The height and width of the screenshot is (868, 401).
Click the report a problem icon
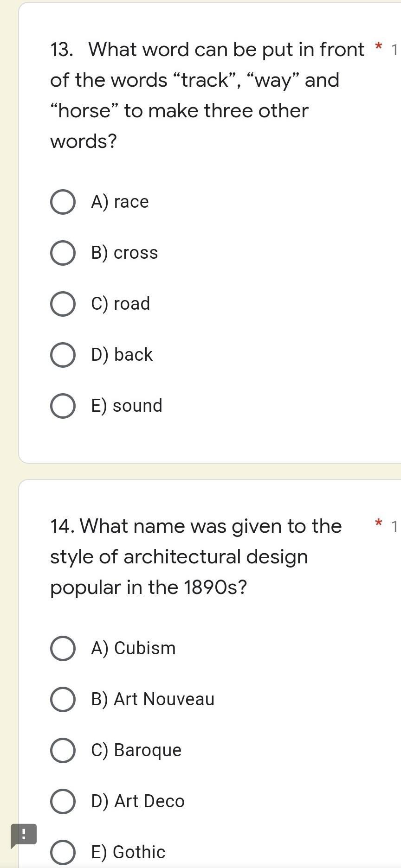point(23,835)
